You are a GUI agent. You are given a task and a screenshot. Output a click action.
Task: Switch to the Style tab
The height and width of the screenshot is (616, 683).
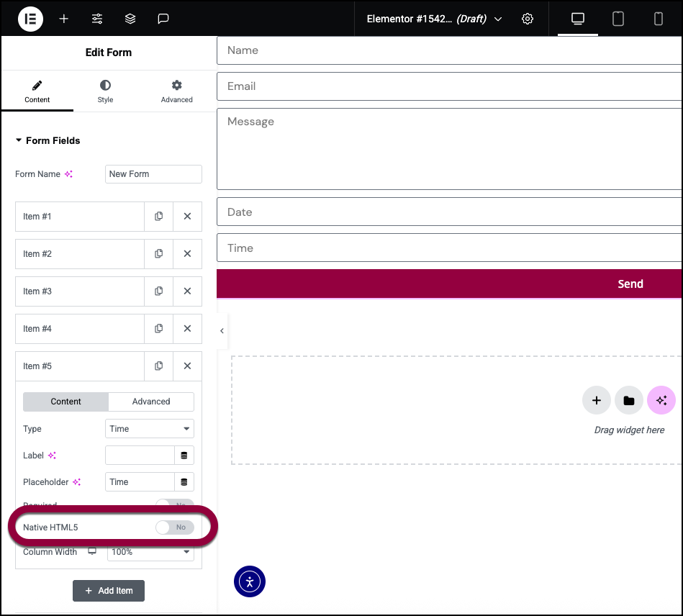click(x=105, y=91)
